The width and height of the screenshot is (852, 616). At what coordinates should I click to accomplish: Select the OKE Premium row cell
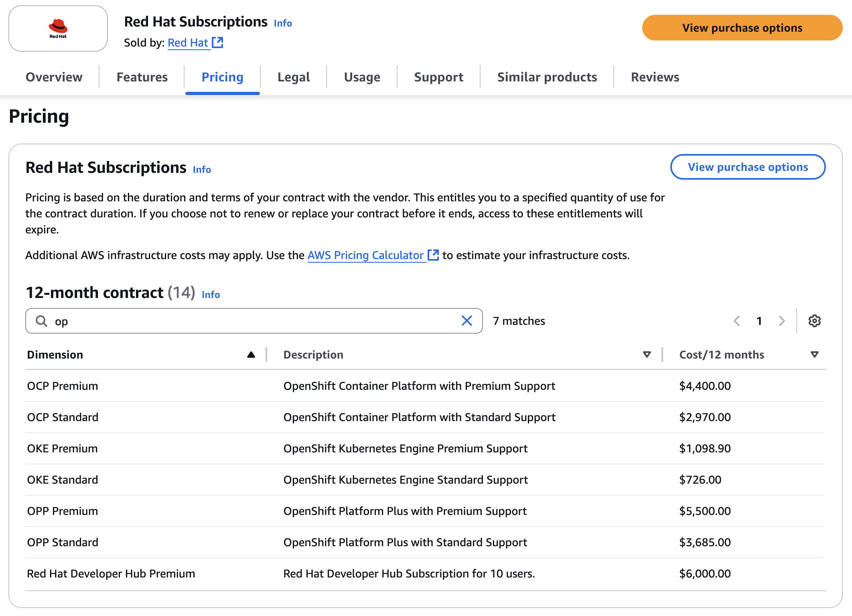click(62, 448)
